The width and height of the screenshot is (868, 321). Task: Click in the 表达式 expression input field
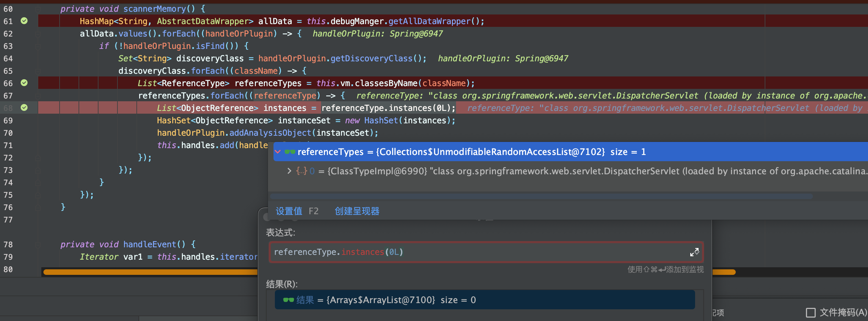pyautogui.click(x=486, y=252)
